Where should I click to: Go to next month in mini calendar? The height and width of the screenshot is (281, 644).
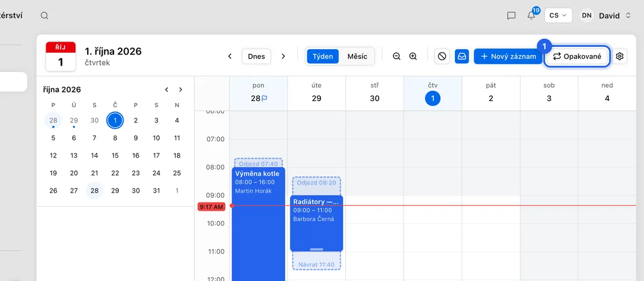[x=180, y=90]
